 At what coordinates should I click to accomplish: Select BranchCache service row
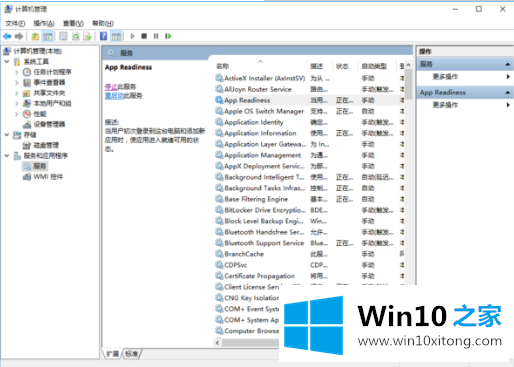[x=309, y=254]
